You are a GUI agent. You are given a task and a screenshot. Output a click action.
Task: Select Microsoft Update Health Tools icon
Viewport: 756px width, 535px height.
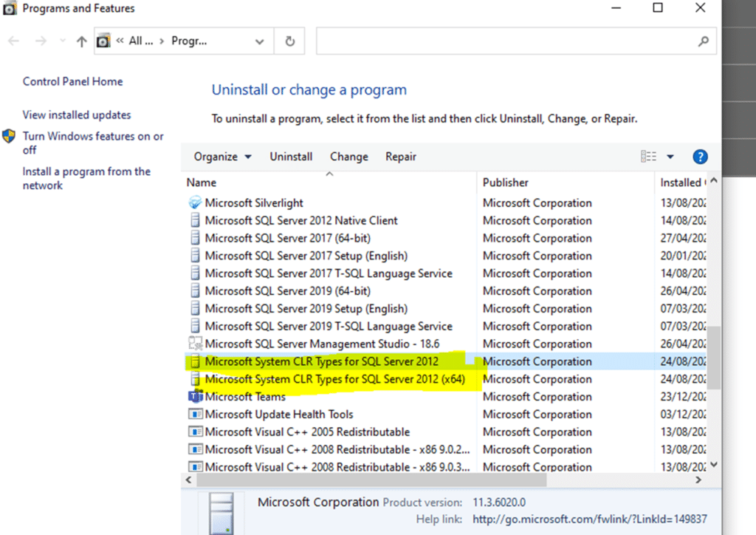coord(195,415)
